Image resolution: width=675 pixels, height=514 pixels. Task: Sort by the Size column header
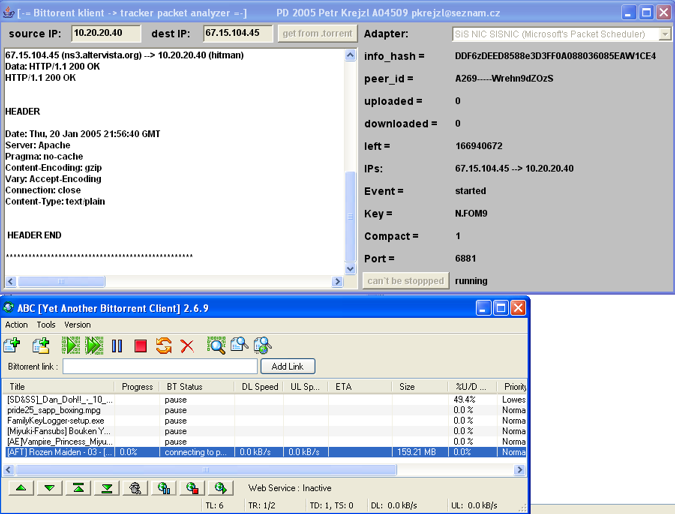420,387
